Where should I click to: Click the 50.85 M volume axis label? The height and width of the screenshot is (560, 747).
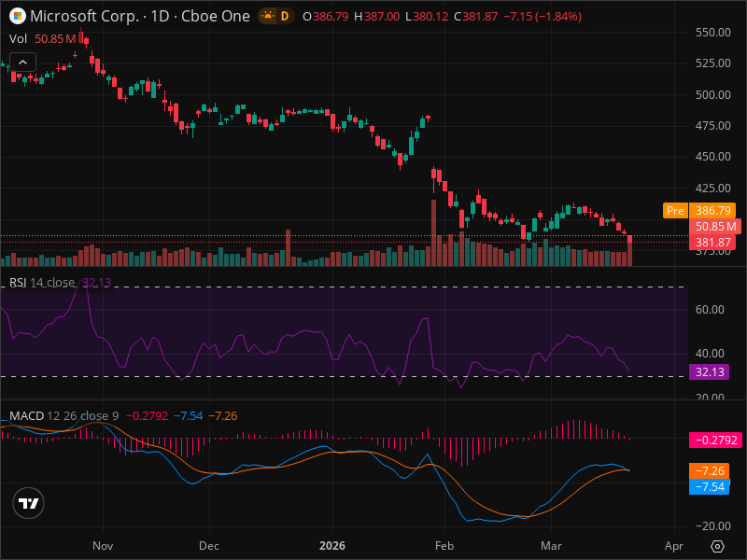pyautogui.click(x=714, y=227)
